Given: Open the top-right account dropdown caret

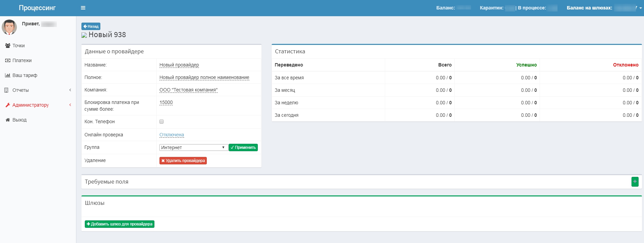Looking at the screenshot, I should [x=640, y=8].
